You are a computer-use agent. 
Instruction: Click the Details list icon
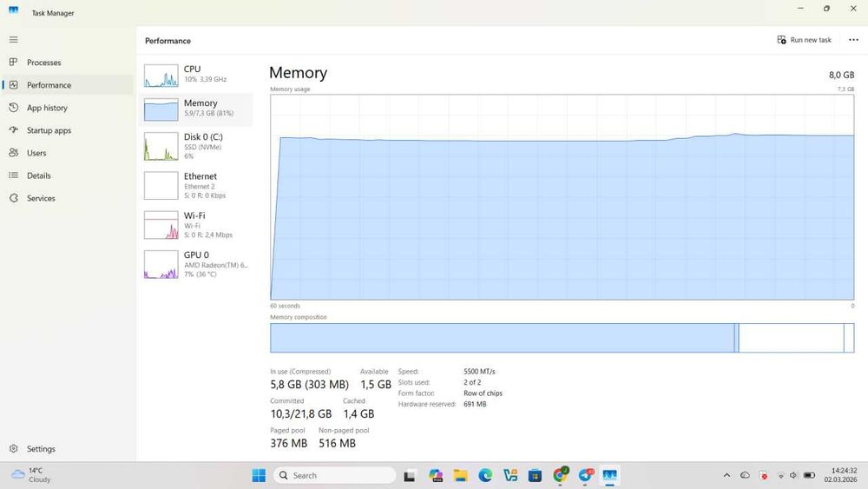[13, 175]
